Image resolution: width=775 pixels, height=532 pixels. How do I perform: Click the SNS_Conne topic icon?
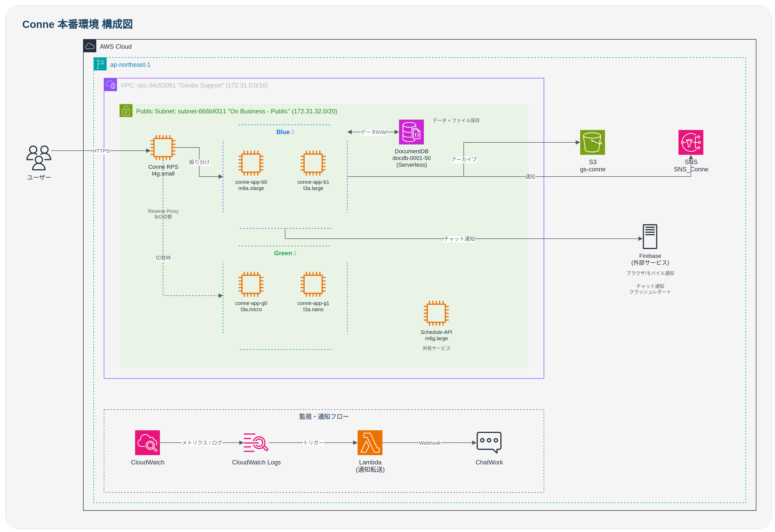[x=690, y=142]
